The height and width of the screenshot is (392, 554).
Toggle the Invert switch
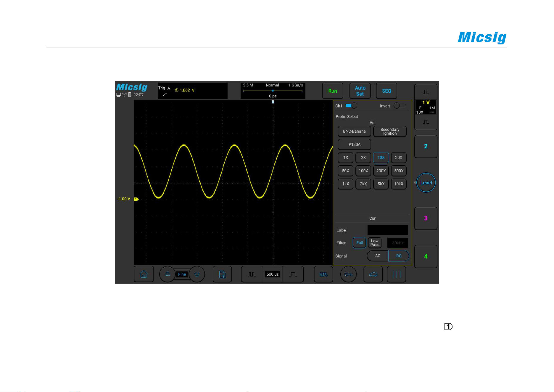point(400,106)
